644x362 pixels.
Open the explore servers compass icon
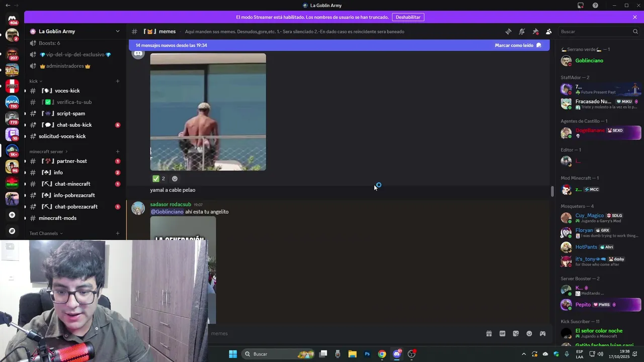click(x=12, y=231)
